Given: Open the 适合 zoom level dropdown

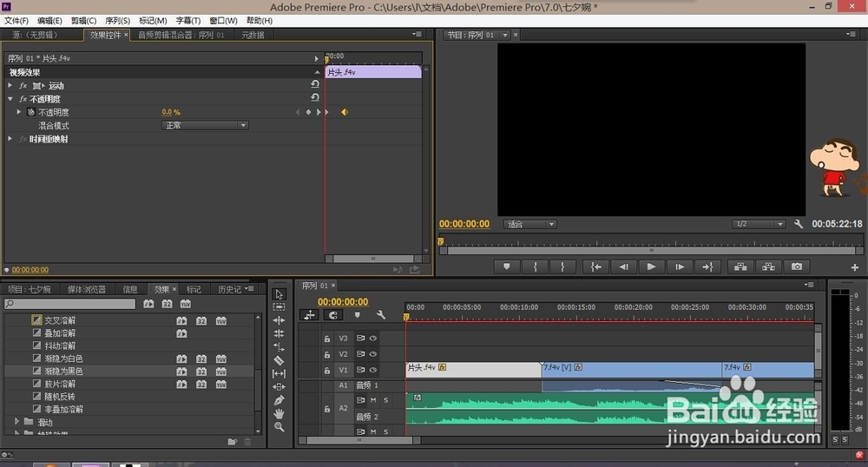Looking at the screenshot, I should [529, 224].
